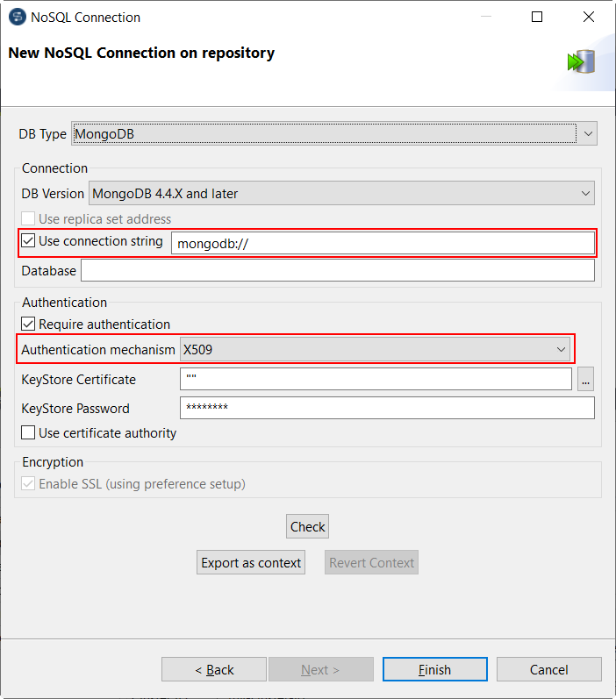This screenshot has height=699, width=616.
Task: Minimize the NoSQL Connection dialog
Action: 486,18
